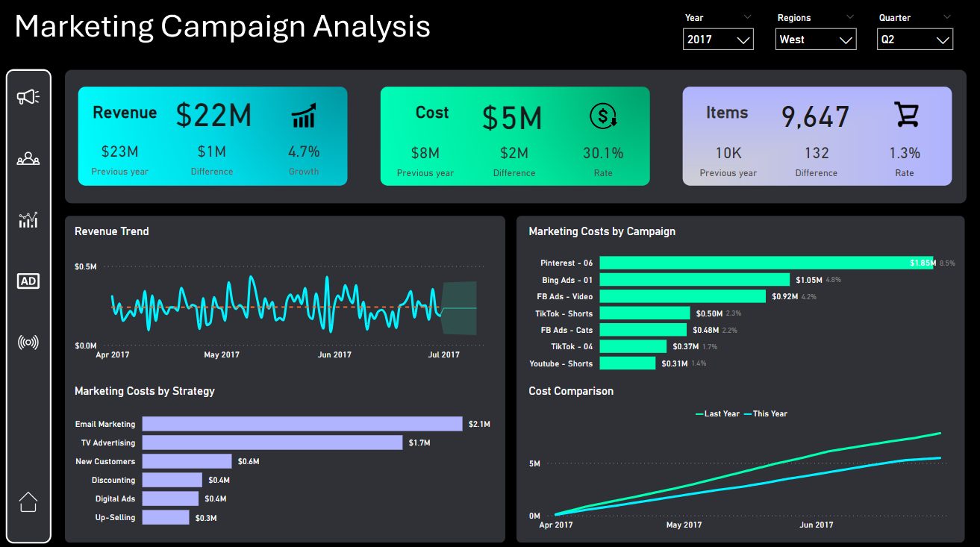Image resolution: width=980 pixels, height=547 pixels.
Task: Click the 30.1% cost rate figure
Action: (x=603, y=153)
